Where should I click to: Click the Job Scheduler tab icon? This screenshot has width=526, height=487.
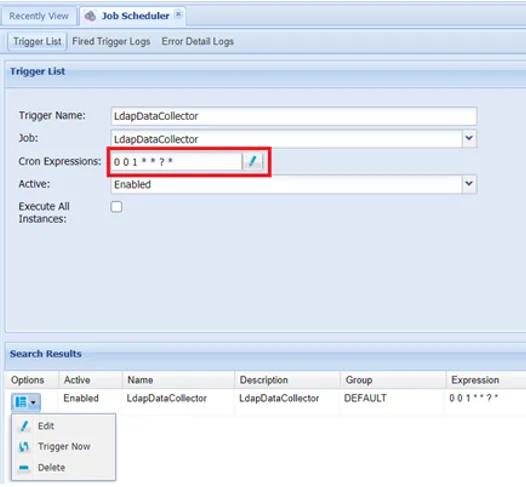pyautogui.click(x=90, y=16)
